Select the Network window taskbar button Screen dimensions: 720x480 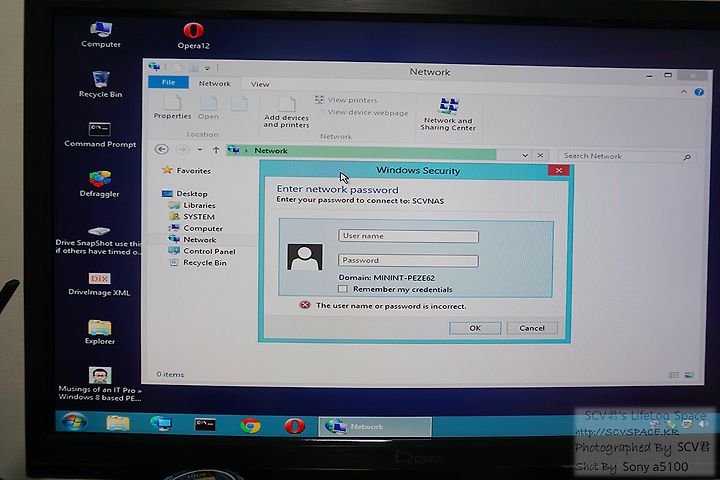[375, 427]
